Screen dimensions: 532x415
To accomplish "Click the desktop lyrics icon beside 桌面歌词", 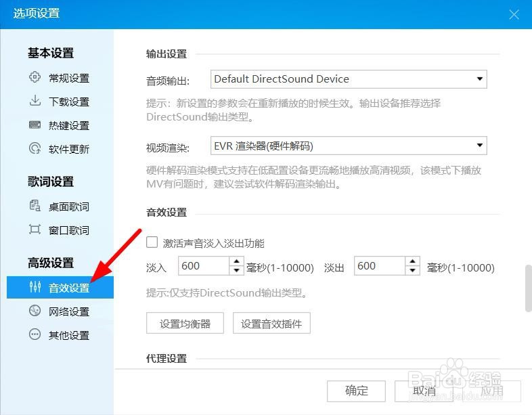I will pyautogui.click(x=35, y=206).
